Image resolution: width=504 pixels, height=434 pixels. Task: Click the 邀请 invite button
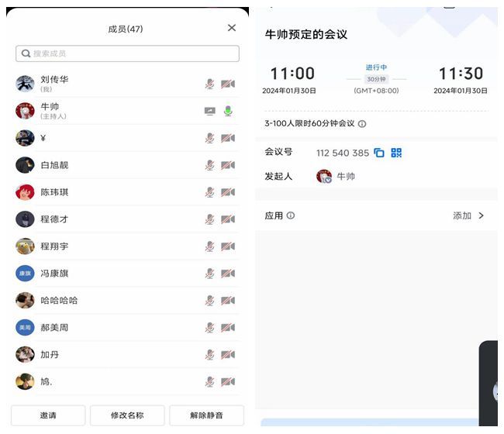pos(48,415)
